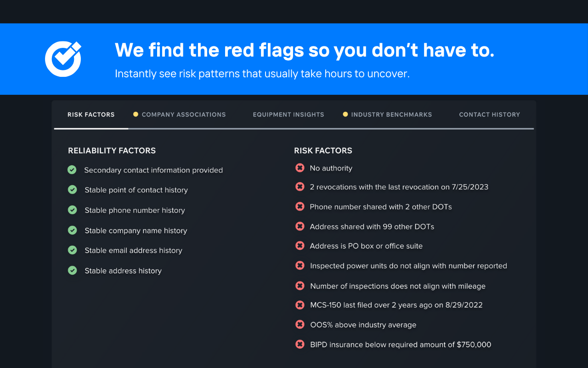Click green check beside Stable address history
This screenshot has width=588, height=368.
tap(72, 270)
